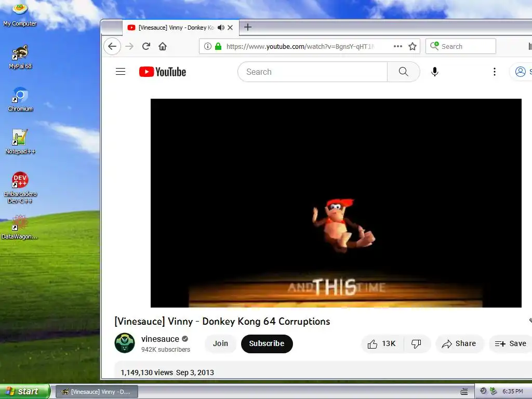Dislike the video with thumbs down

click(x=417, y=344)
